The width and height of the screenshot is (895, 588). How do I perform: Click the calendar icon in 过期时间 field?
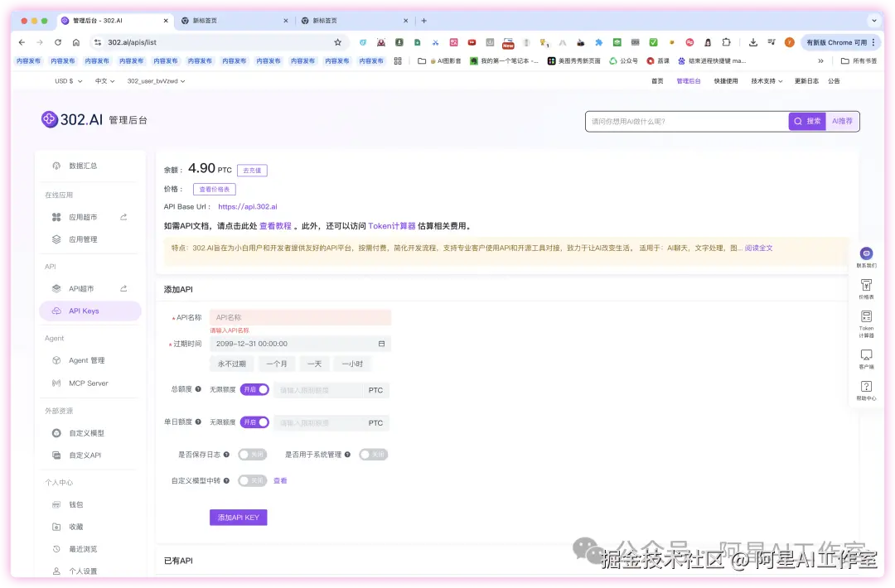[381, 344]
